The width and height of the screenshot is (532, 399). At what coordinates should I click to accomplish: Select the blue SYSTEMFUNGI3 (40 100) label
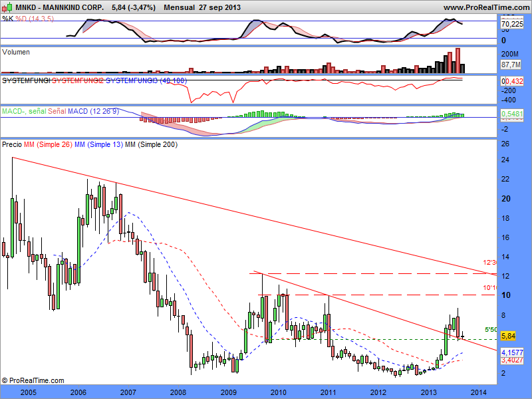pos(146,80)
